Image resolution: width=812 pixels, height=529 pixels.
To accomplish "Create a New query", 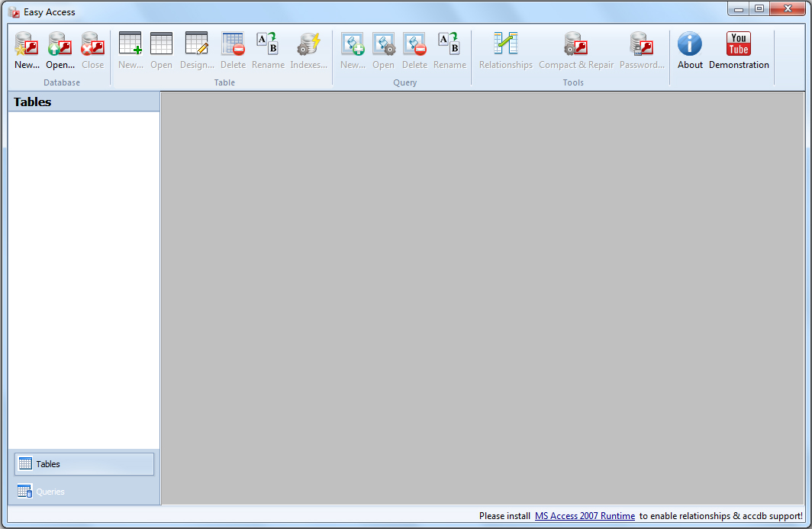I will [x=353, y=51].
